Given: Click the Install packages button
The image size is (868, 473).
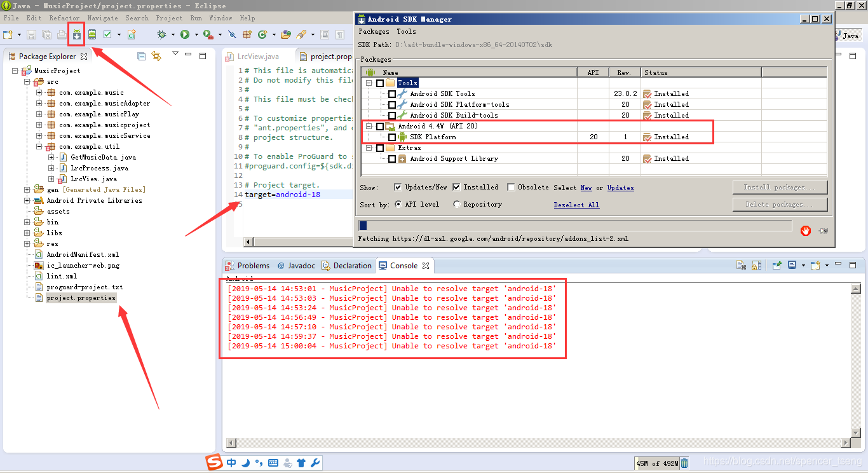Looking at the screenshot, I should [780, 187].
